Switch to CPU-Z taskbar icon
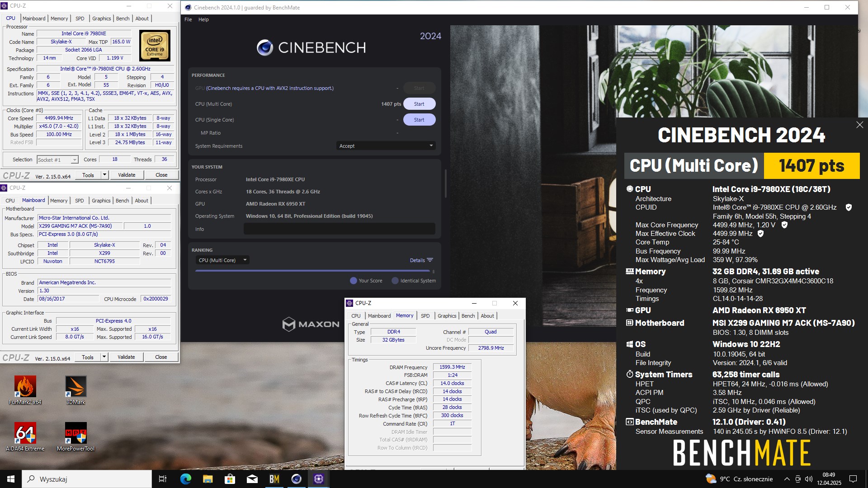Screen dimensions: 868x488 319,479
